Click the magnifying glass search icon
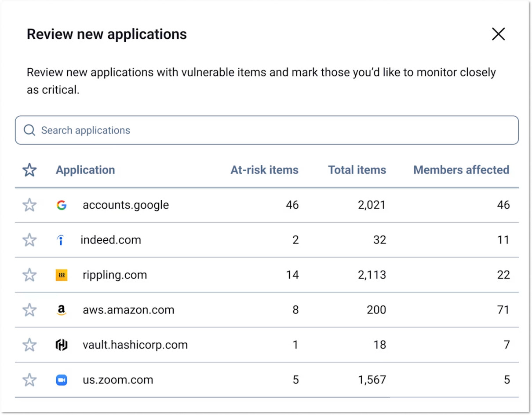The height and width of the screenshot is (415, 532). [x=29, y=130]
